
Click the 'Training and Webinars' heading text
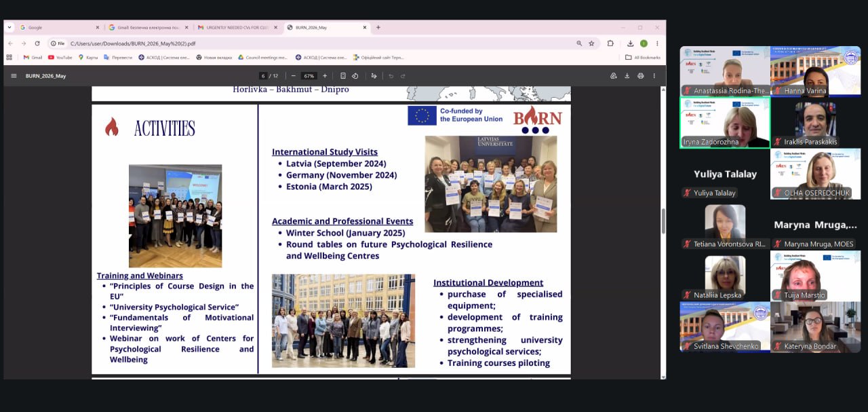point(140,276)
